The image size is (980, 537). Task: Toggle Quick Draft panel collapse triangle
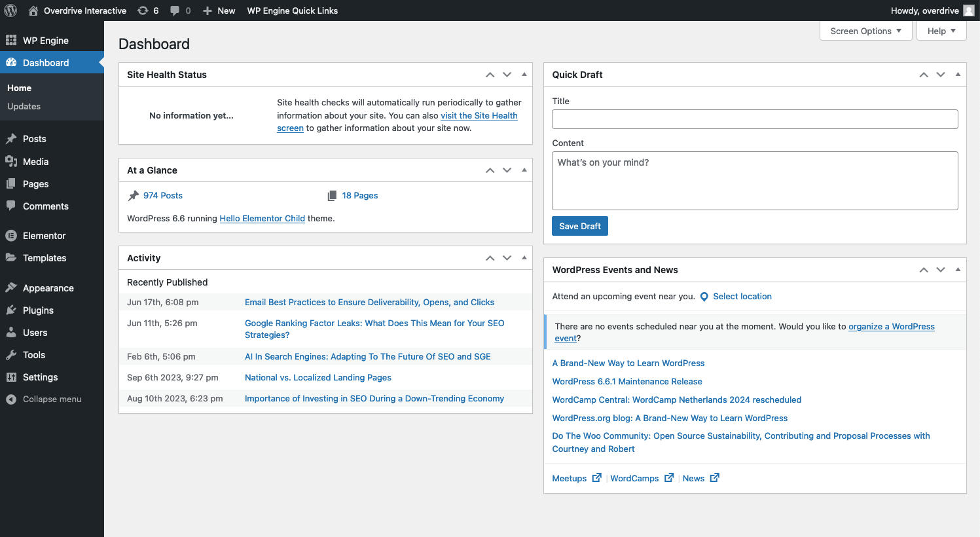coord(958,75)
